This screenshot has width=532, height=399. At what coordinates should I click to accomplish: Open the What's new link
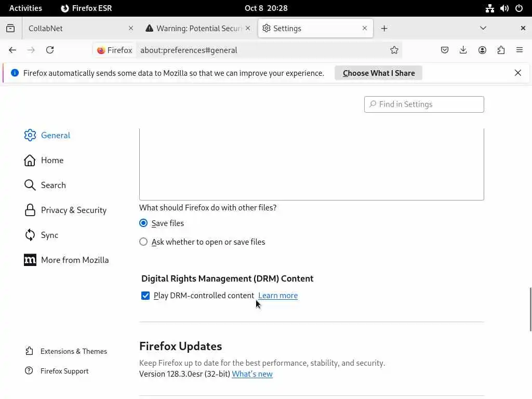252,374
